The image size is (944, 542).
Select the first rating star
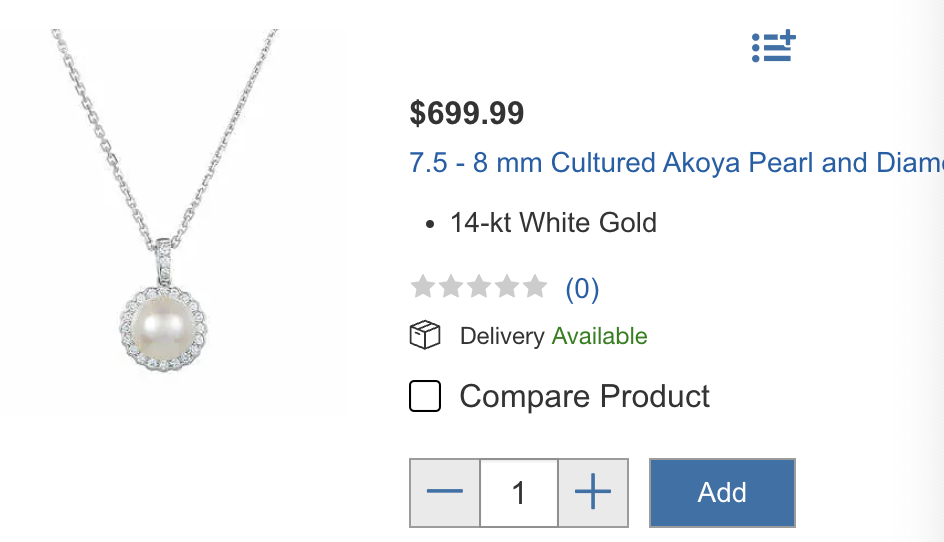coord(423,288)
